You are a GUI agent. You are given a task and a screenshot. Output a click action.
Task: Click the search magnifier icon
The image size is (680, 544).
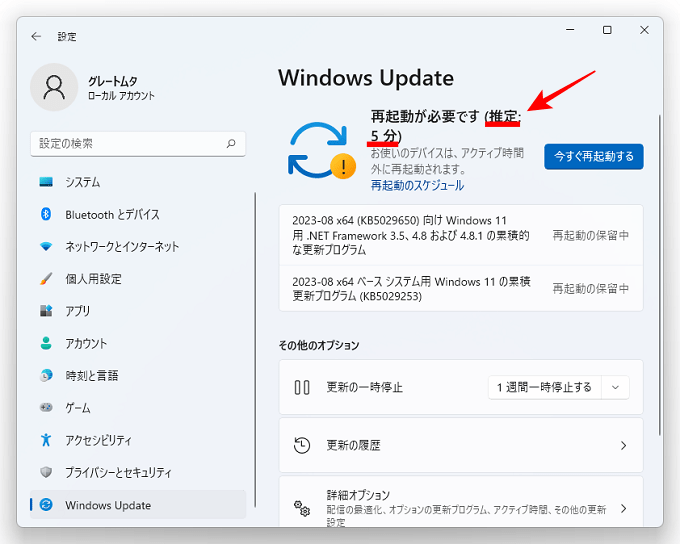pyautogui.click(x=231, y=143)
